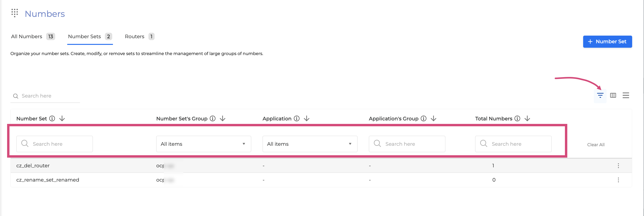Click Clear All filters link
The height and width of the screenshot is (216, 644).
tap(596, 145)
